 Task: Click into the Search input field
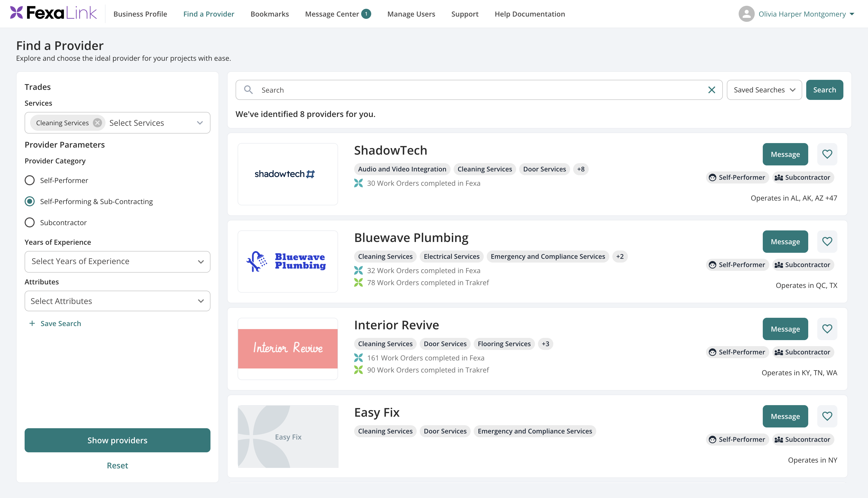[479, 90]
